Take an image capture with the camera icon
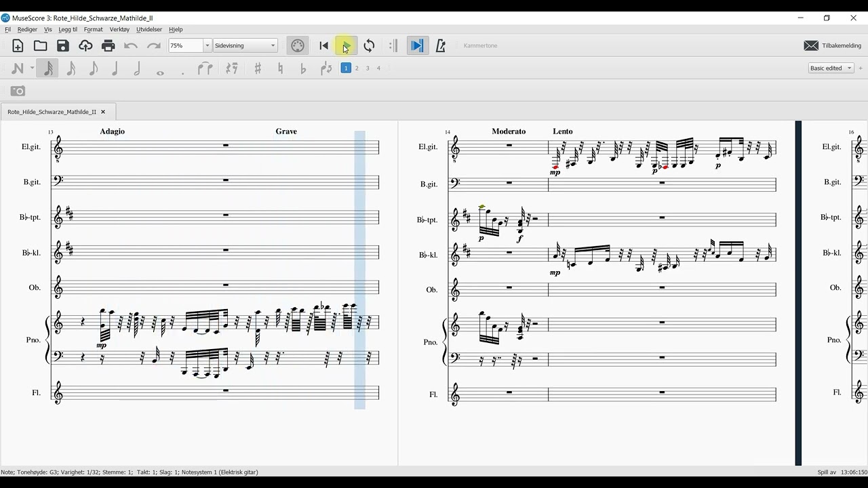The width and height of the screenshot is (868, 488). (x=18, y=91)
